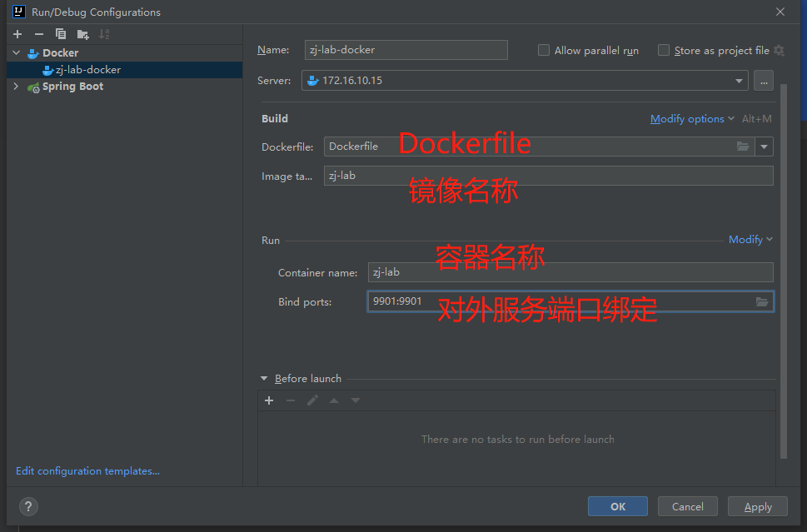Viewport: 807px width, 532px height.
Task: Close the Run/Debug Configurations dialog
Action: pos(780,12)
